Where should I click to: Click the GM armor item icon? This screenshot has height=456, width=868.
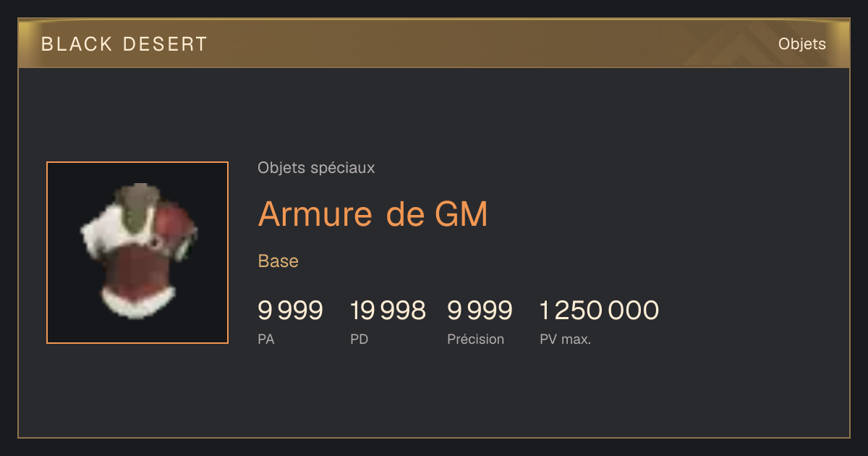[137, 253]
